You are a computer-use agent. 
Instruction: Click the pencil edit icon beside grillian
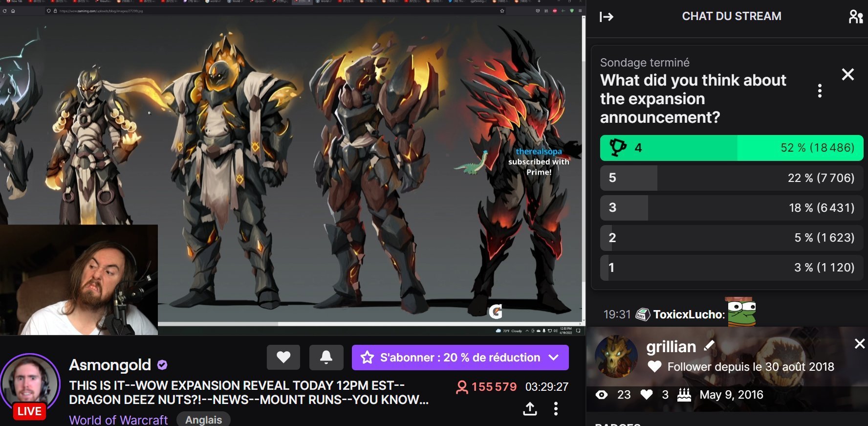coord(709,346)
